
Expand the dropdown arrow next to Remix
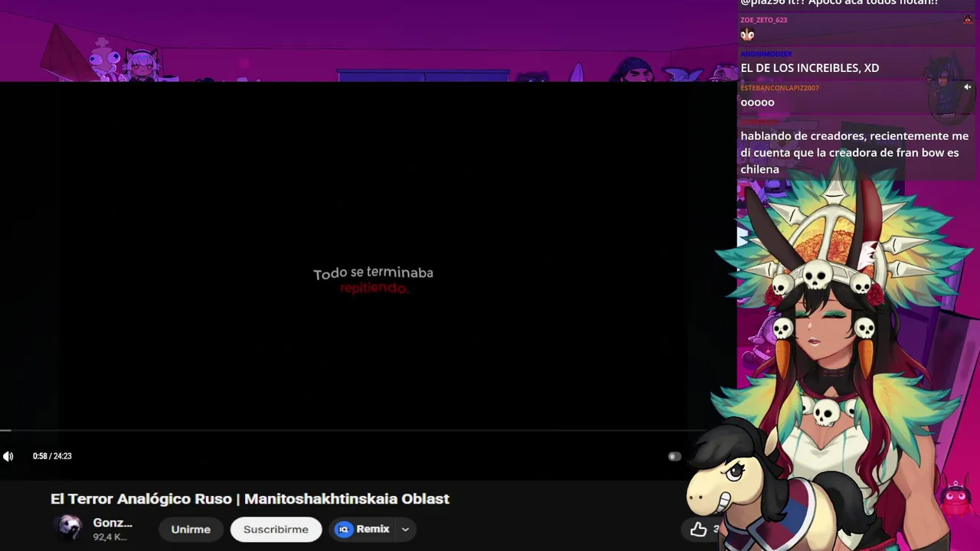point(405,529)
